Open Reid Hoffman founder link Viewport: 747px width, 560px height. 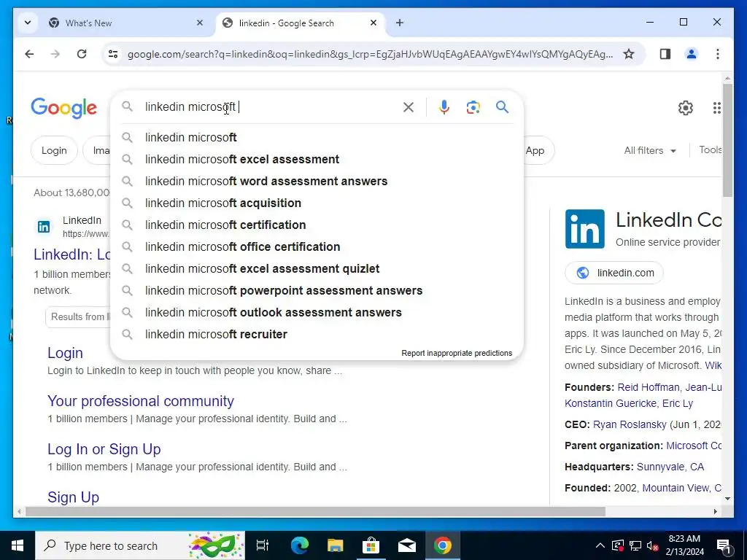[x=648, y=387]
